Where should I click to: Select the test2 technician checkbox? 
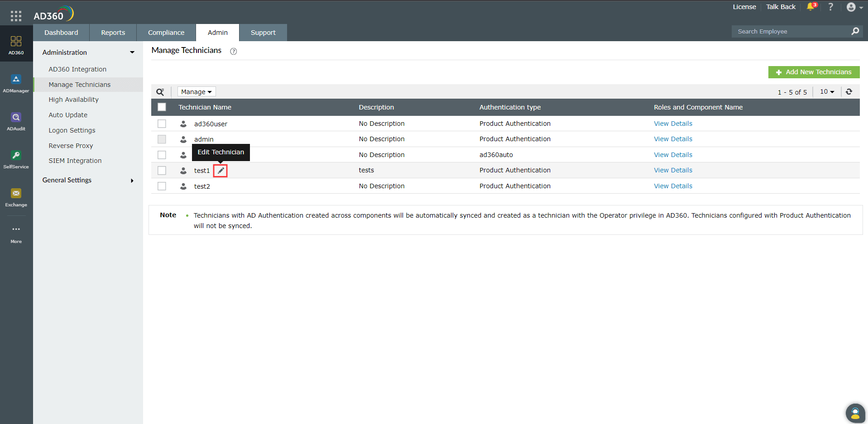[x=162, y=186]
